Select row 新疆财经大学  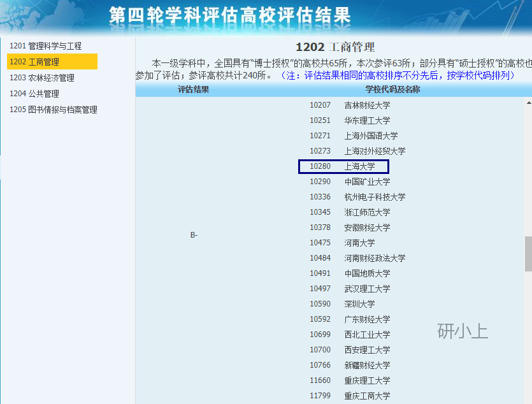[x=350, y=365]
